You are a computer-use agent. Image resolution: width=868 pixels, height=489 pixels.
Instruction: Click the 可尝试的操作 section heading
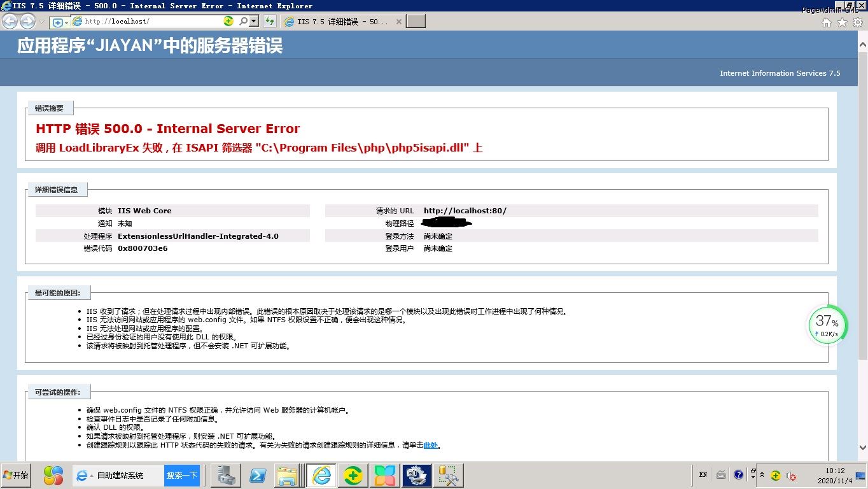click(x=58, y=392)
